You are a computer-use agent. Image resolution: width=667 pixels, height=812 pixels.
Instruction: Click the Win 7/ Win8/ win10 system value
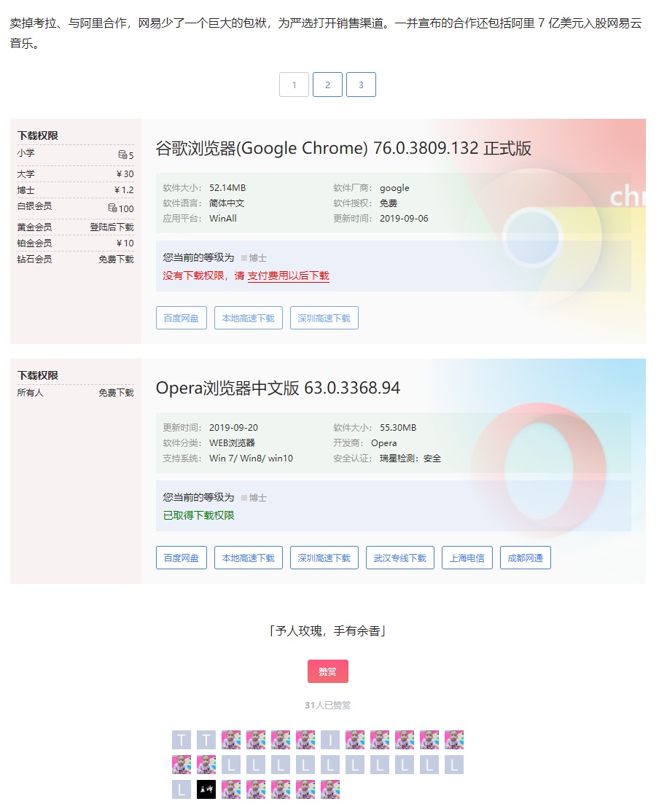[251, 458]
